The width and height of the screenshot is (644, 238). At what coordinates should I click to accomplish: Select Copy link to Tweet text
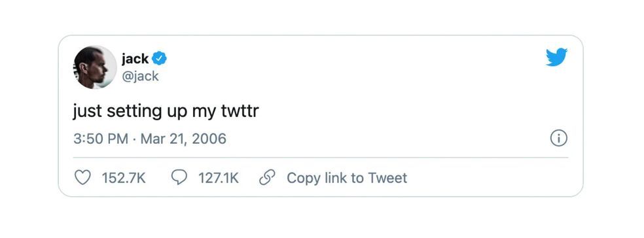click(347, 178)
